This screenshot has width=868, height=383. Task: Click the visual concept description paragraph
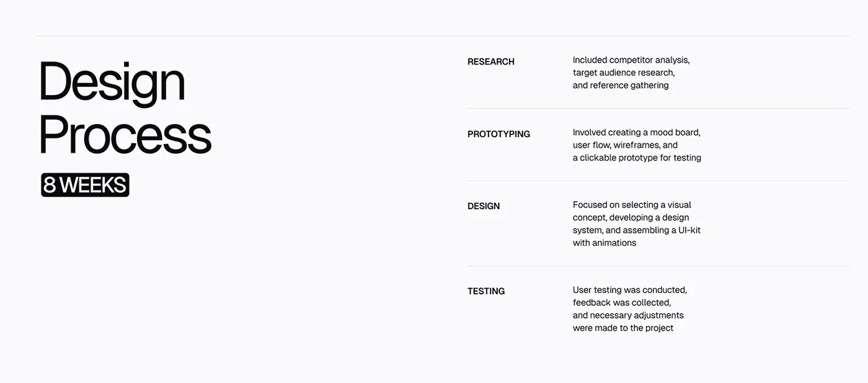[637, 223]
